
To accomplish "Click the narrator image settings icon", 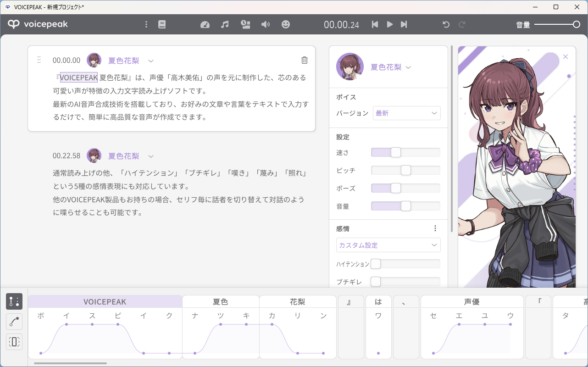I will coord(245,24).
